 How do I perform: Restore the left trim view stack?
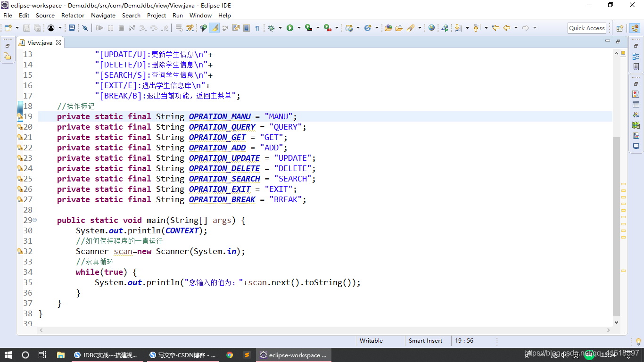7,46
